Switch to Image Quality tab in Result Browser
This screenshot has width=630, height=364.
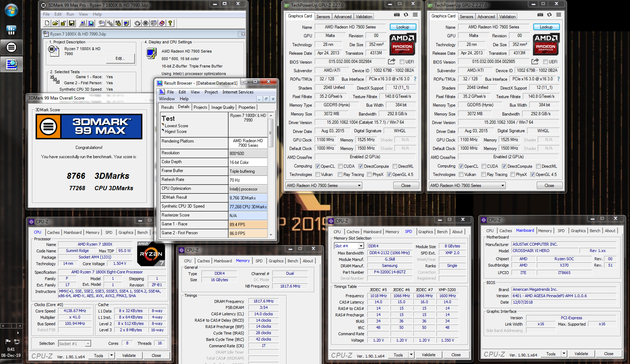223,107
